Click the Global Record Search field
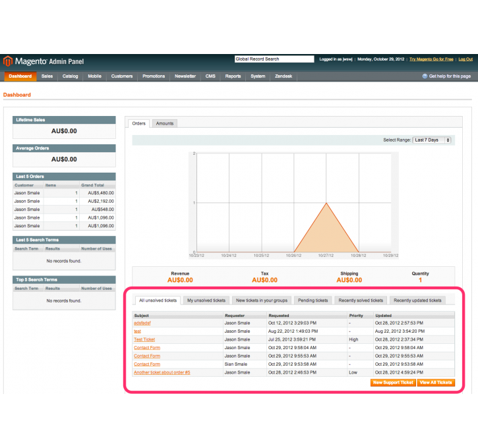Screen dimensions: 478x448 tap(274, 59)
